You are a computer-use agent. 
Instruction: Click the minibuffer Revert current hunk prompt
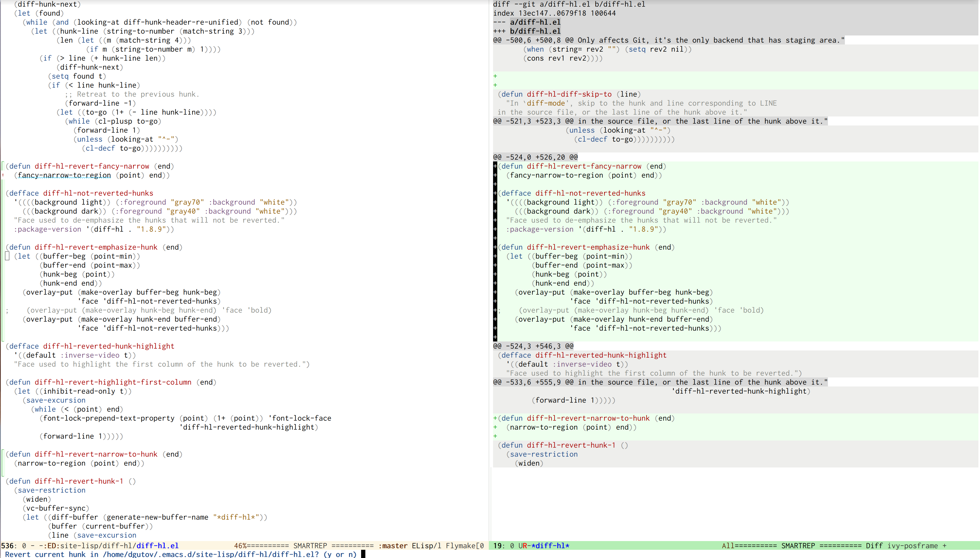tap(180, 554)
